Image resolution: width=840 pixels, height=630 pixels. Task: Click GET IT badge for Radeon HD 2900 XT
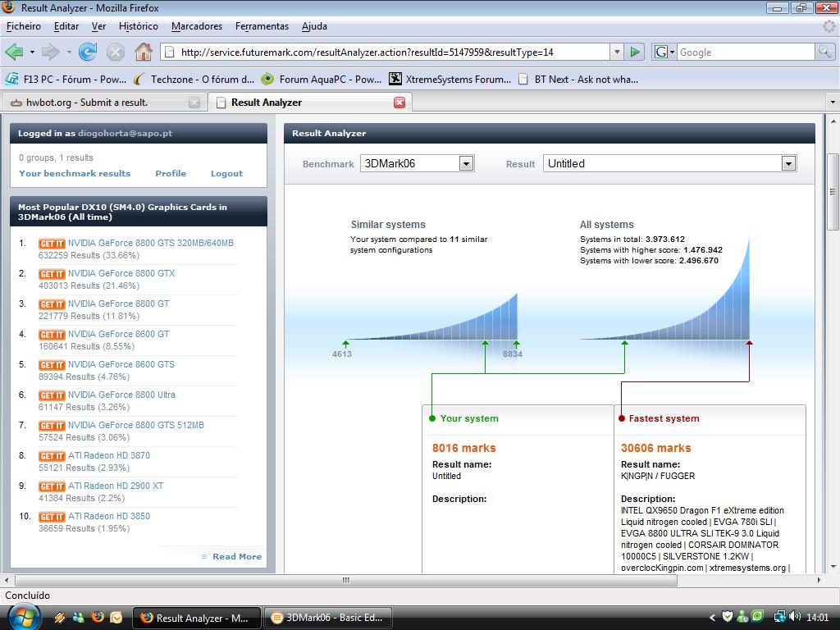[52, 486]
